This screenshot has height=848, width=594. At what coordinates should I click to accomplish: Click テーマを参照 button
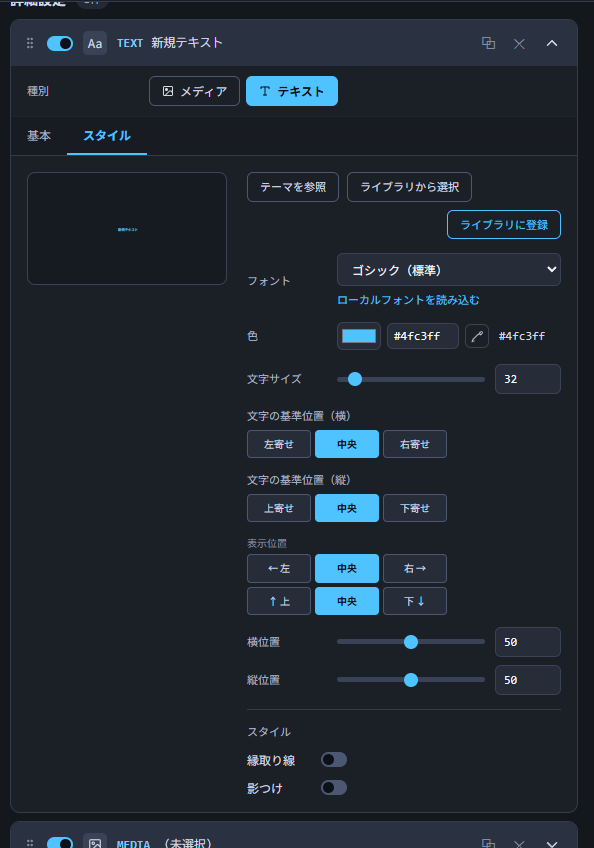pos(293,187)
